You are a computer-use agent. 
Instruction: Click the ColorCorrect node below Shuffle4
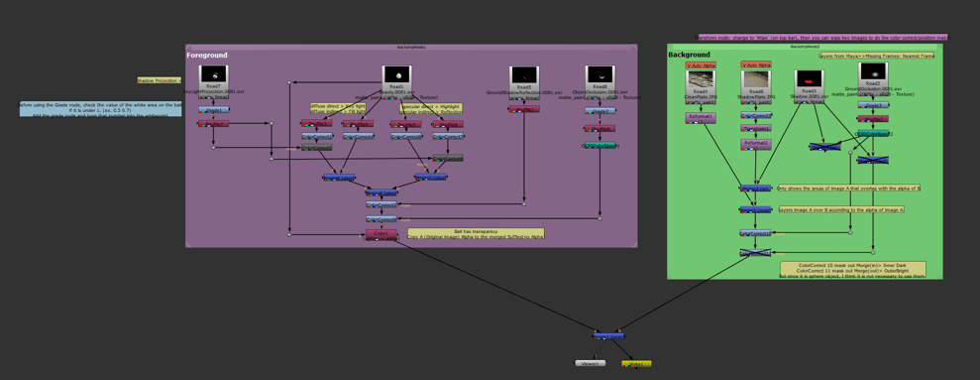[358, 136]
